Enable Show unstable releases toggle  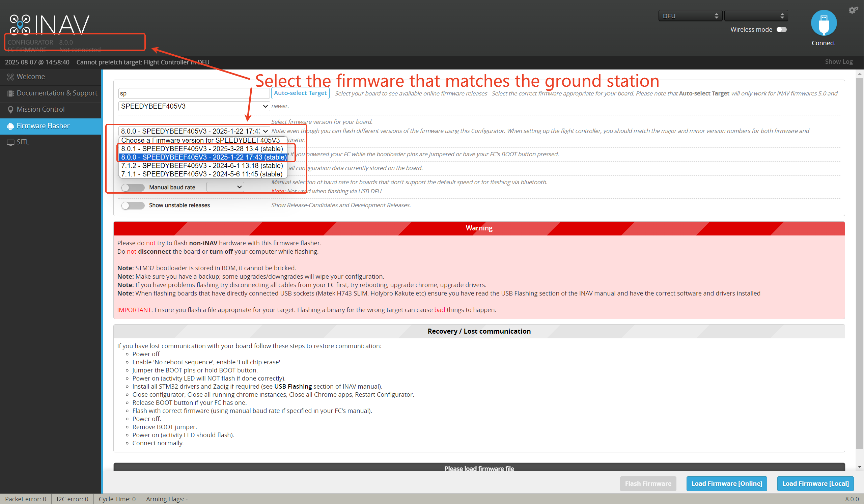[x=133, y=205]
